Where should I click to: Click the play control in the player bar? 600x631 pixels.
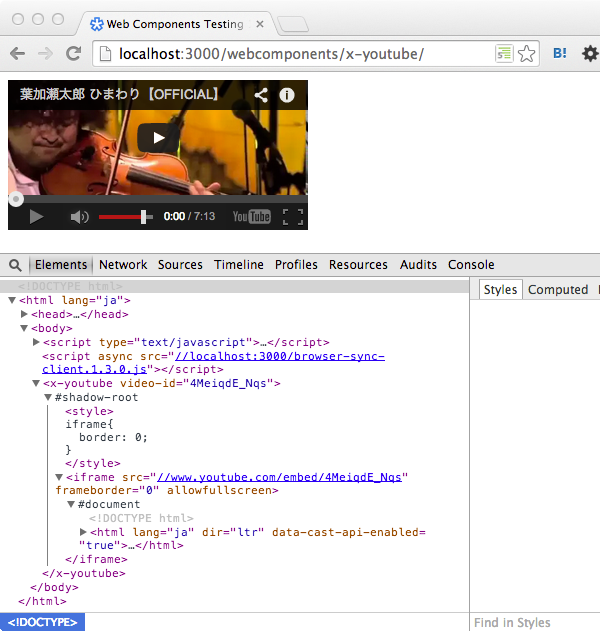(36, 217)
